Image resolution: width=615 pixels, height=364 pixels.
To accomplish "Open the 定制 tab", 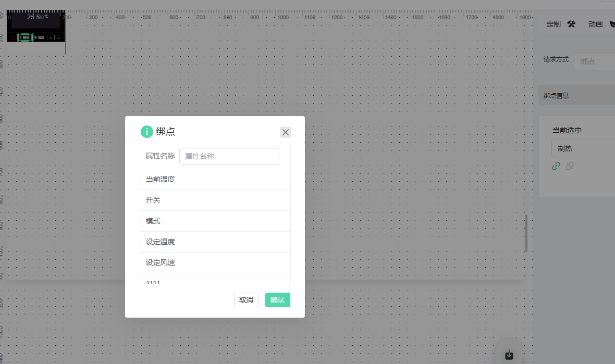I will (560, 24).
